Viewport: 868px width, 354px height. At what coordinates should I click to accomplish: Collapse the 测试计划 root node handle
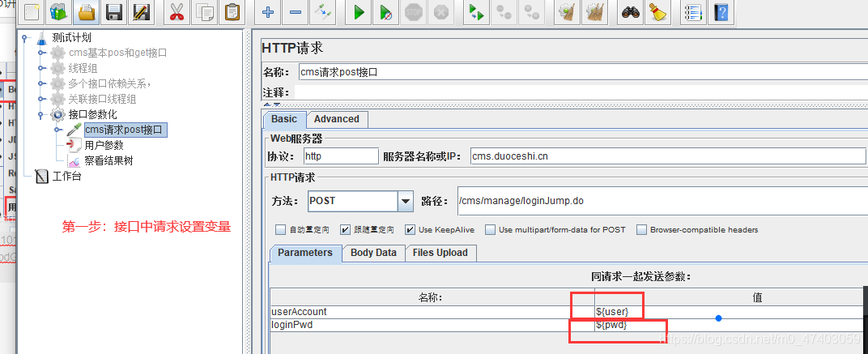25,38
